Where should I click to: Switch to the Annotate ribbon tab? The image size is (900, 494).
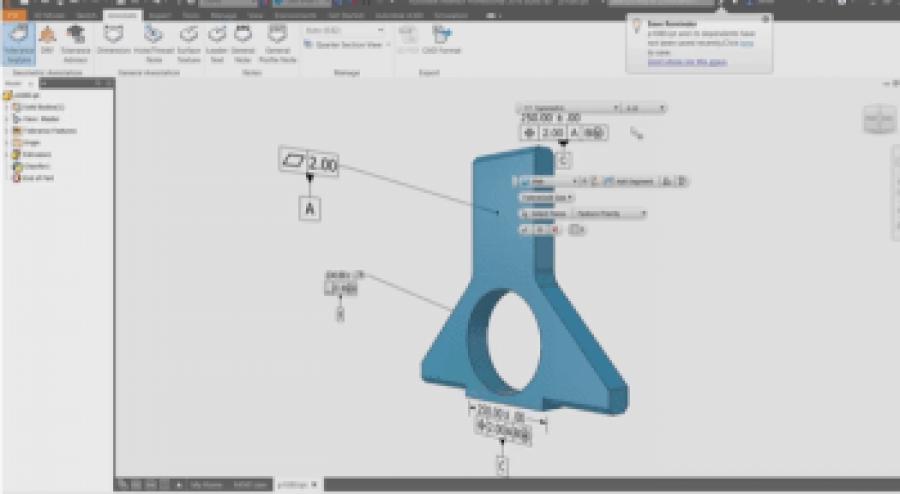[x=123, y=16]
